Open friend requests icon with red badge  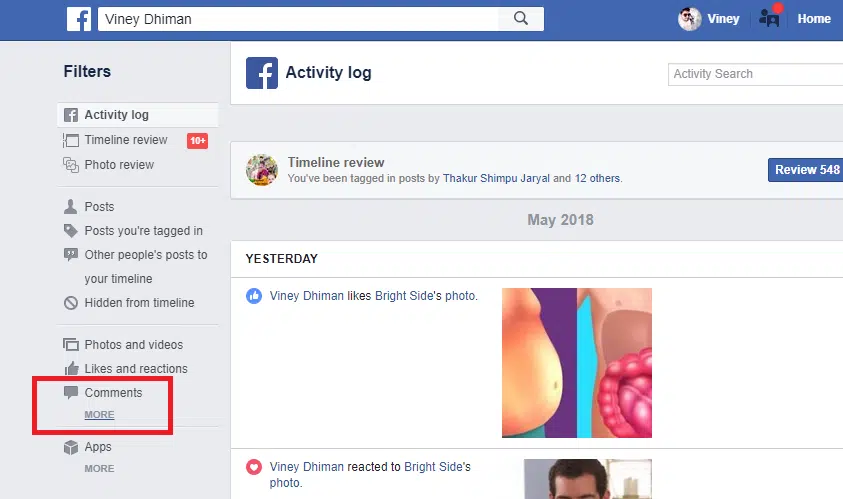tap(770, 17)
